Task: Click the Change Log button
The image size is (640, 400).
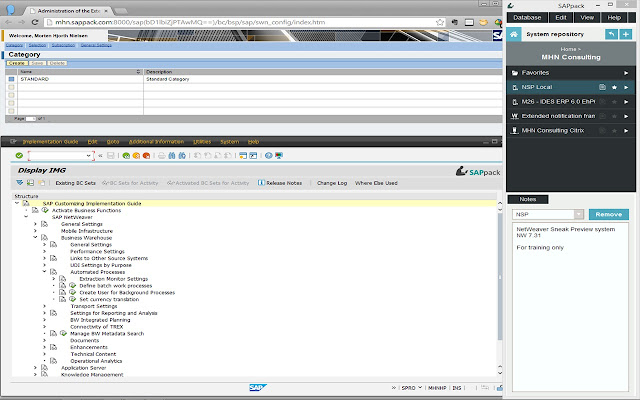Action: tap(332, 183)
